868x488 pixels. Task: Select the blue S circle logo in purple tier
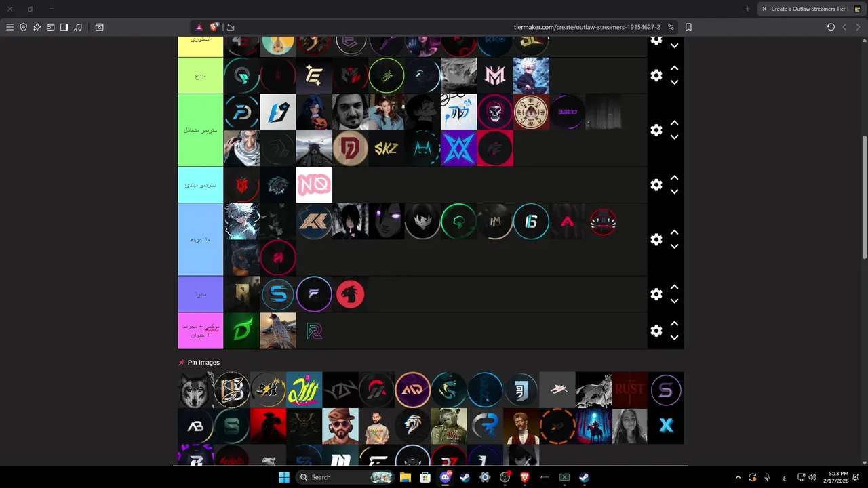pos(278,294)
